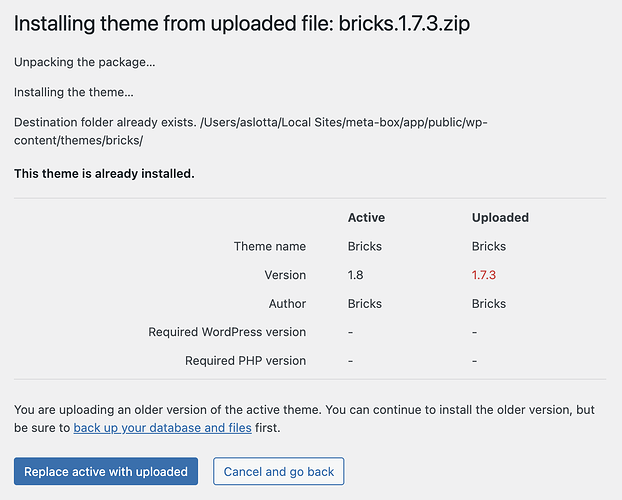Image resolution: width=622 pixels, height=500 pixels.
Task: Click Bricks under Uploaded in Author row
Action: pyautogui.click(x=489, y=303)
